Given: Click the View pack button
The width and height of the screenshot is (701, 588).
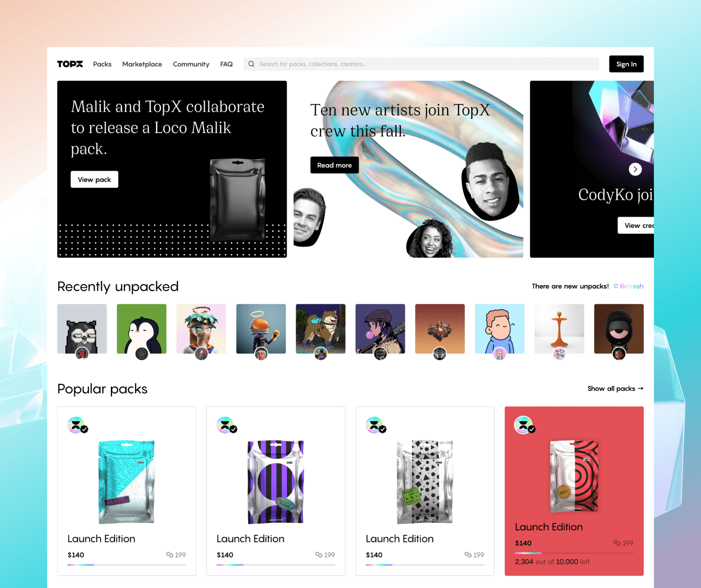Looking at the screenshot, I should [94, 179].
